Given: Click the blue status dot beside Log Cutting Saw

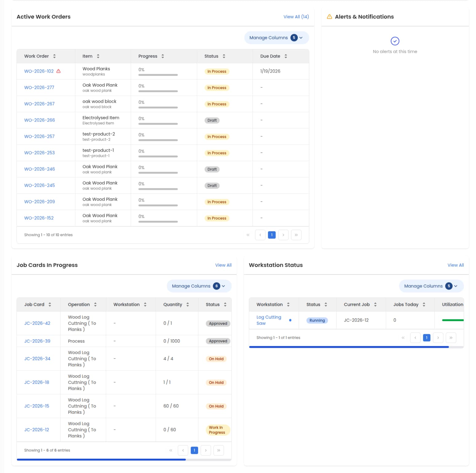Looking at the screenshot, I should click(290, 320).
